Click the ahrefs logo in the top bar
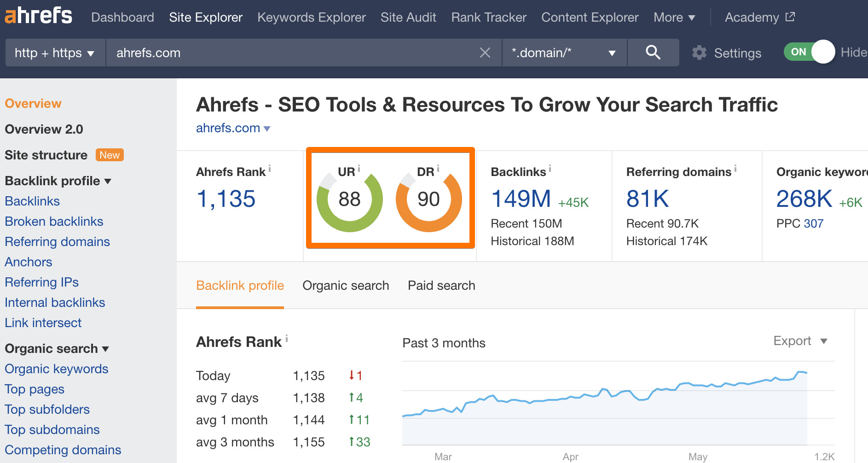 (x=39, y=15)
